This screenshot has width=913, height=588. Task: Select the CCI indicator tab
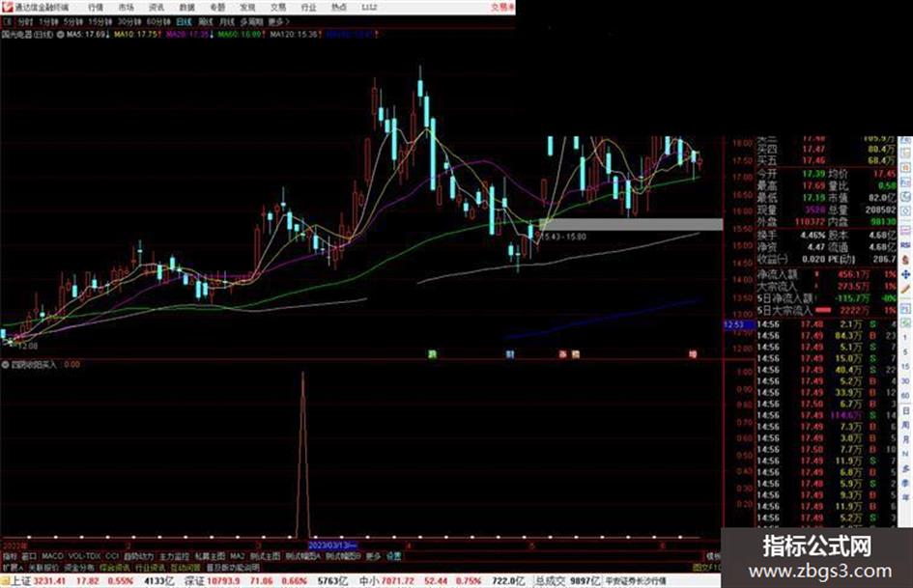[112, 556]
